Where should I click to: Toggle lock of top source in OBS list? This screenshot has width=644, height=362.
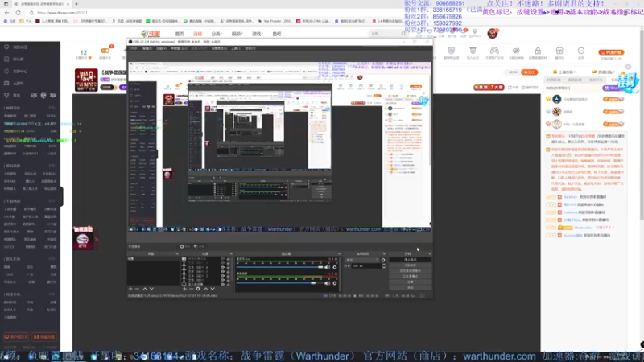point(228,259)
